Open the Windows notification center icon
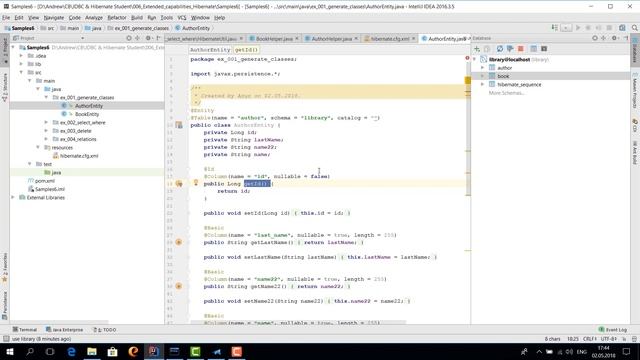The width and height of the screenshot is (640, 360). (x=627, y=351)
